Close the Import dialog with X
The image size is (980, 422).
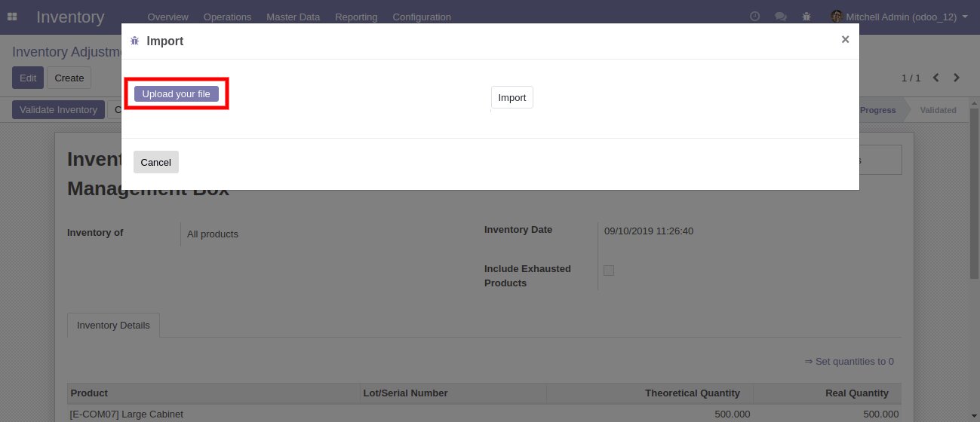point(845,40)
